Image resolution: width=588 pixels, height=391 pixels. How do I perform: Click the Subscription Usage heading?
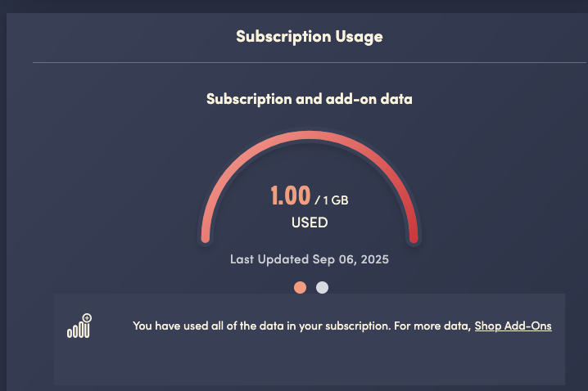(309, 36)
